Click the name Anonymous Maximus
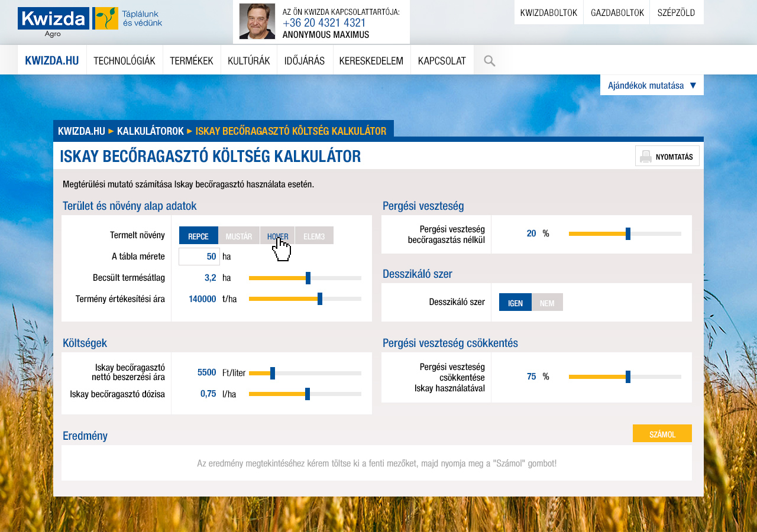Image resolution: width=757 pixels, height=532 pixels. click(x=326, y=35)
